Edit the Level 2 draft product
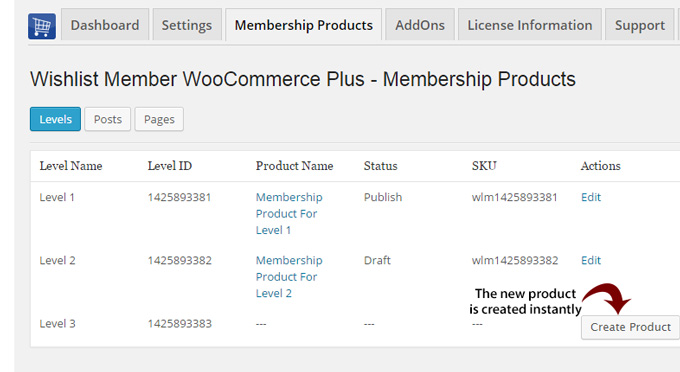Image resolution: width=680 pixels, height=372 pixels. point(591,261)
